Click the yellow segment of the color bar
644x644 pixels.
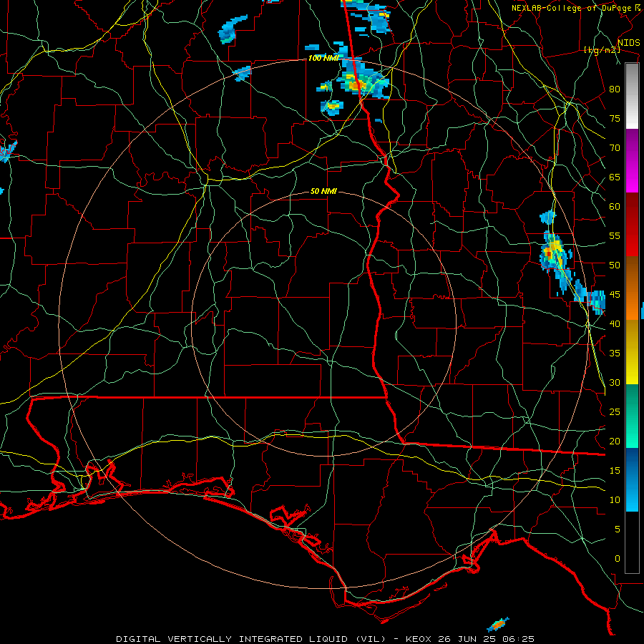pyautogui.click(x=632, y=352)
